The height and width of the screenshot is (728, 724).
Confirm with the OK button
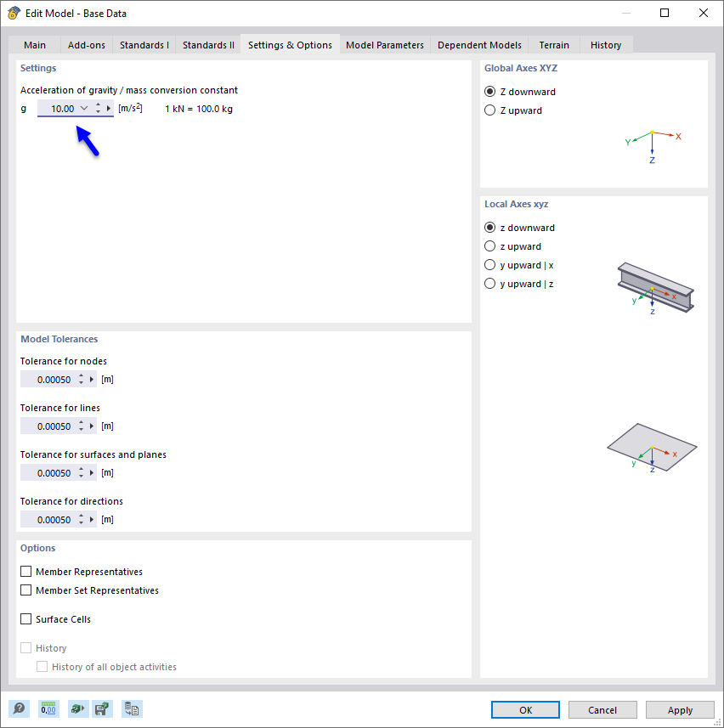[x=525, y=710]
